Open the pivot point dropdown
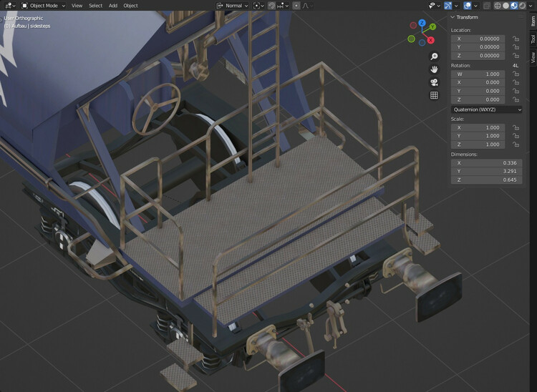 coord(258,6)
